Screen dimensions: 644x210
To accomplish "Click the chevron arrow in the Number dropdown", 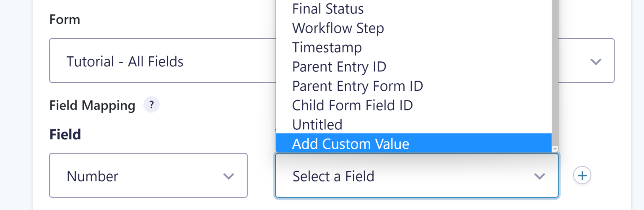I will (229, 176).
